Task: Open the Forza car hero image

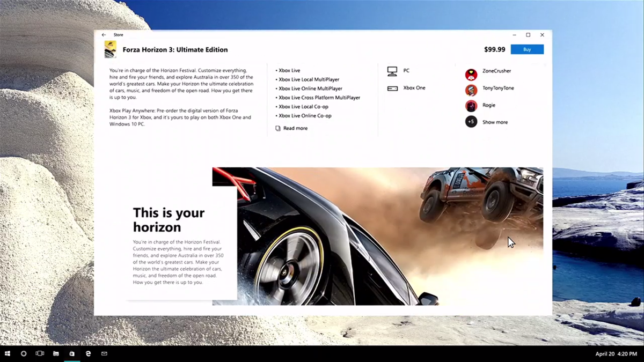Action: tap(378, 236)
